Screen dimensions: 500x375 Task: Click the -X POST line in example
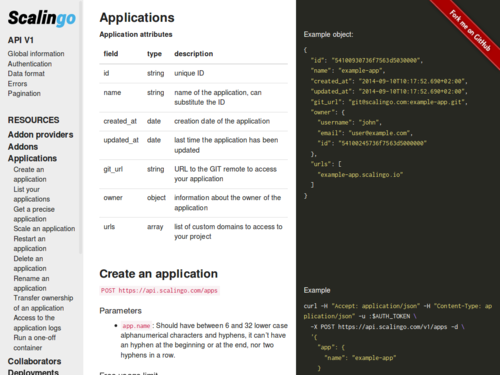click(x=387, y=327)
